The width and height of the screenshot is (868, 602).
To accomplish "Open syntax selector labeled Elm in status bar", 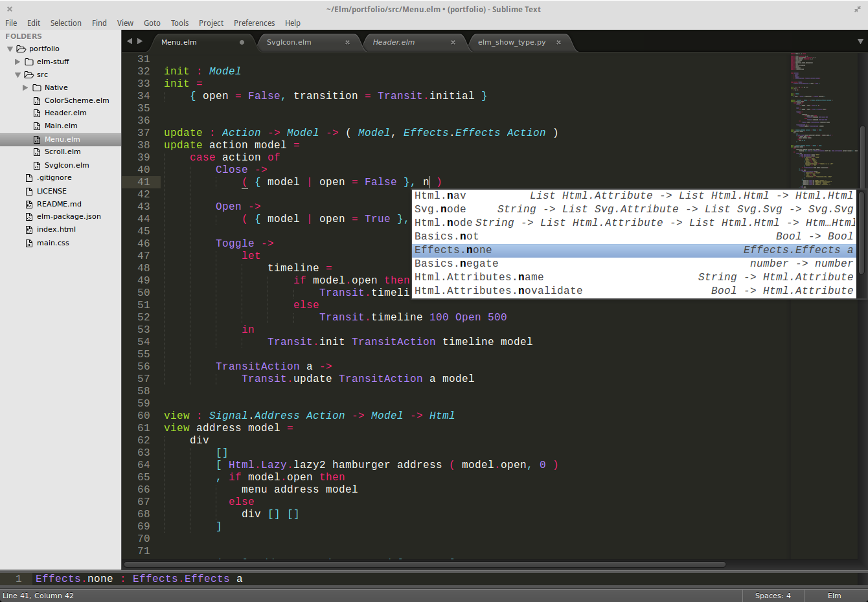I will [x=834, y=596].
